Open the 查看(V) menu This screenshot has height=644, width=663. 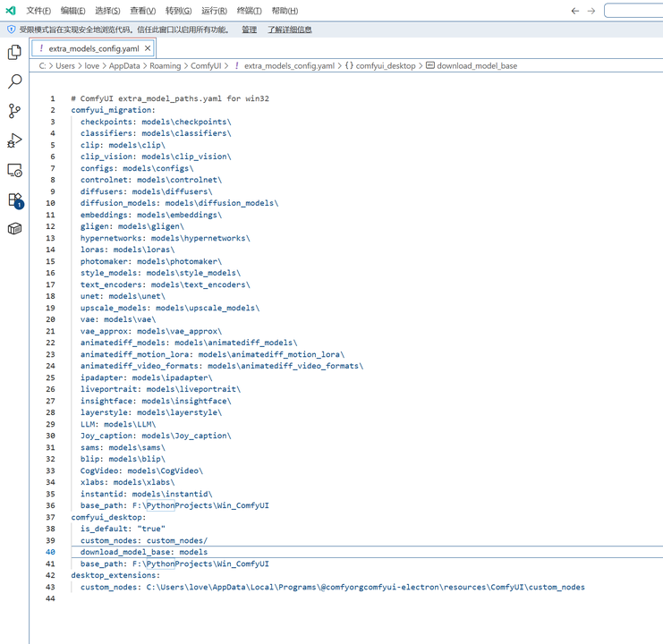point(143,11)
